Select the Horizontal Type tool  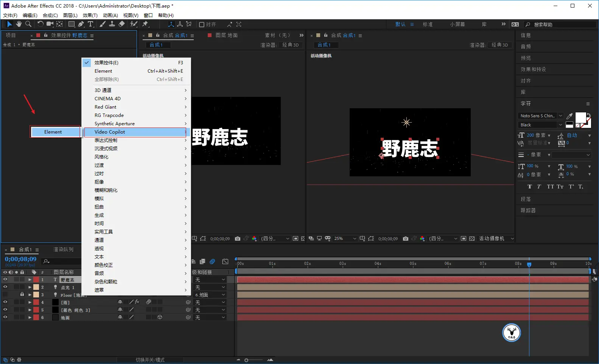pos(90,24)
